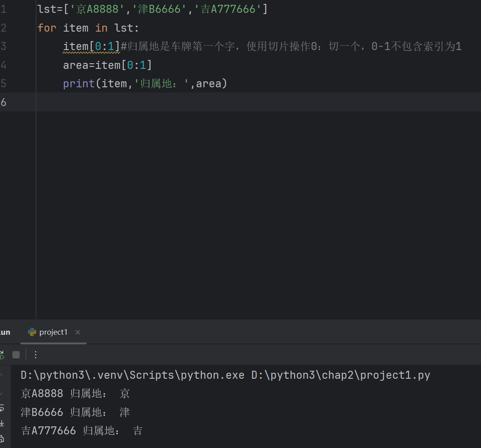481x448 pixels.
Task: Toggle scroll to end of console
Action: pos(2,423)
